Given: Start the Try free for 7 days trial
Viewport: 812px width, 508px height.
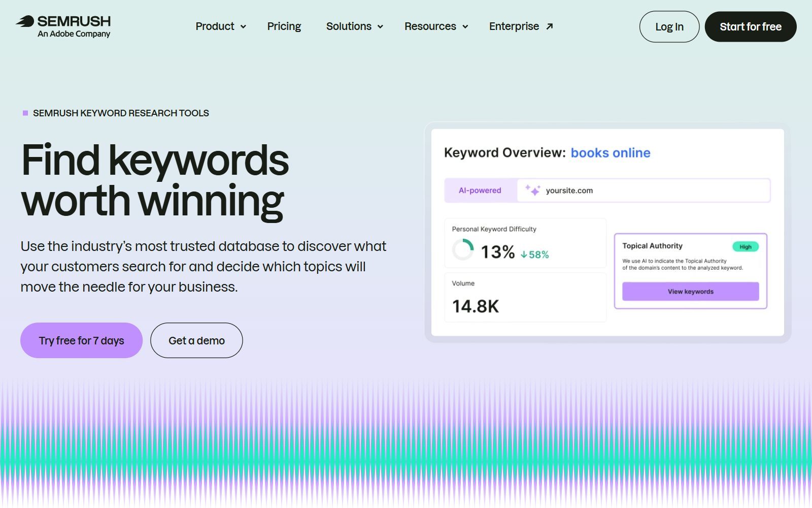Looking at the screenshot, I should (81, 340).
